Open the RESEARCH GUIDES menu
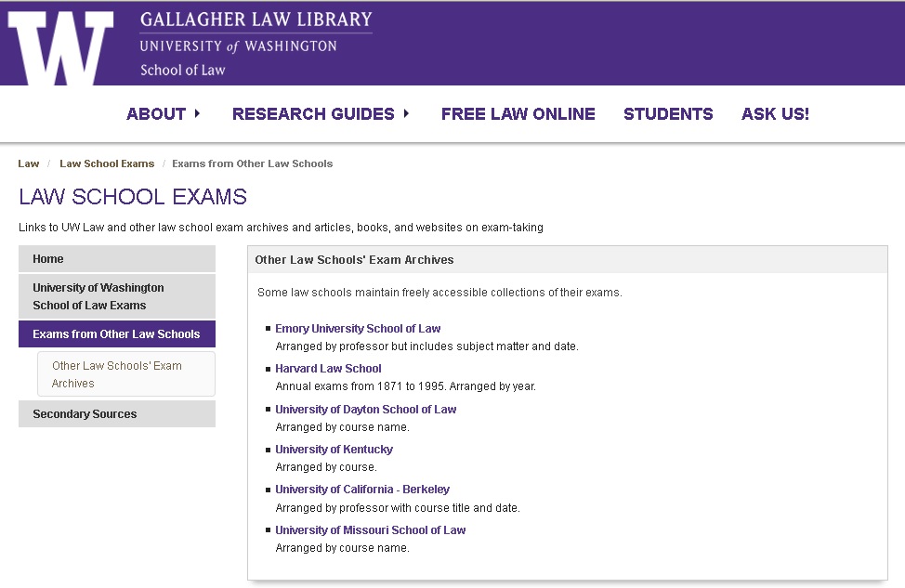The image size is (905, 588). tap(313, 113)
